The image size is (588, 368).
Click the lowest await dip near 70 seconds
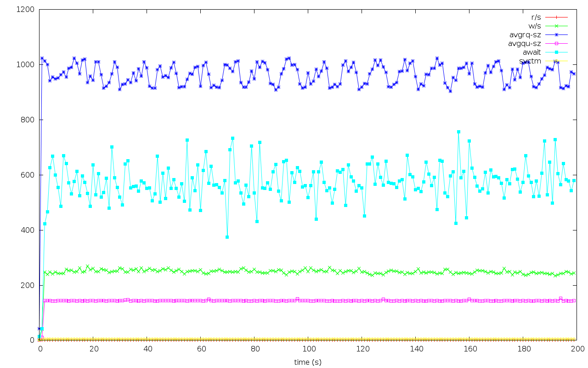point(227,237)
